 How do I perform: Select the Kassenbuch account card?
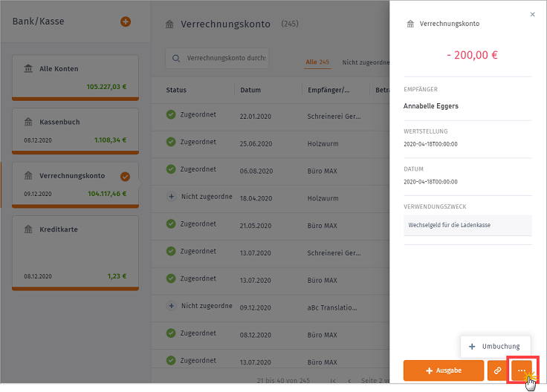tap(75, 131)
